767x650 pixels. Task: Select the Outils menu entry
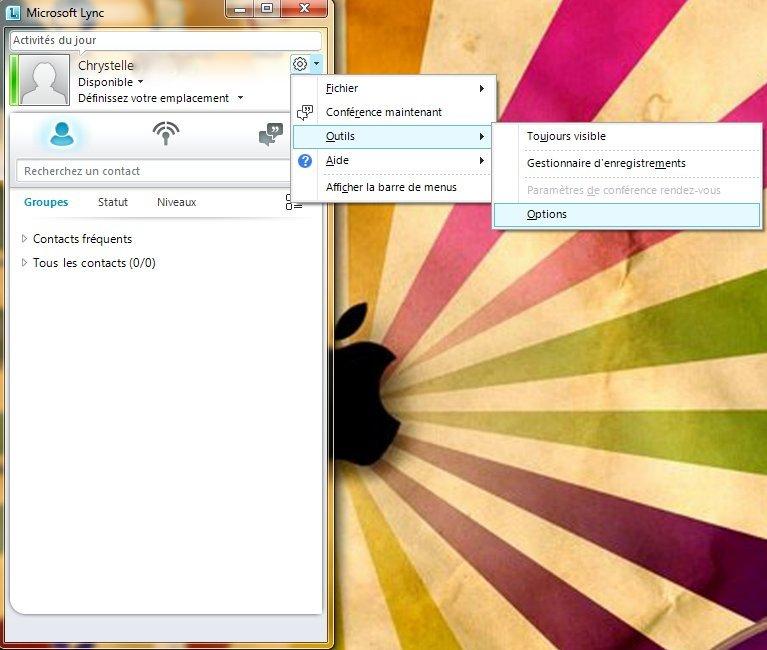coord(394,136)
